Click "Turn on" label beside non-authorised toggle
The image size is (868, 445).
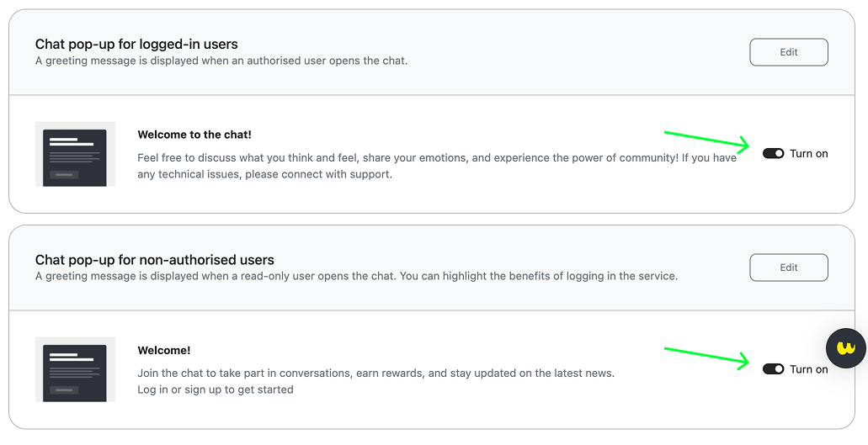click(x=808, y=369)
